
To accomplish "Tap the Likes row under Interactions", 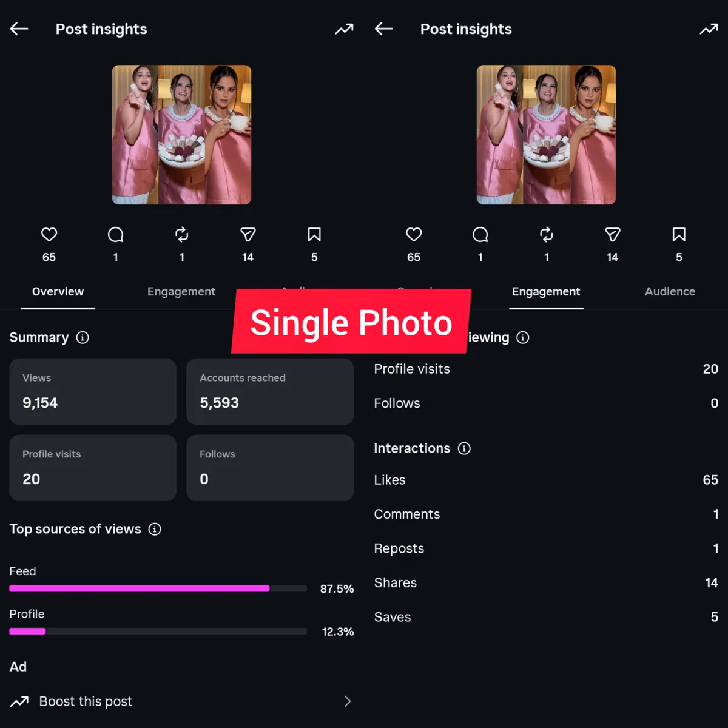I will point(546,480).
